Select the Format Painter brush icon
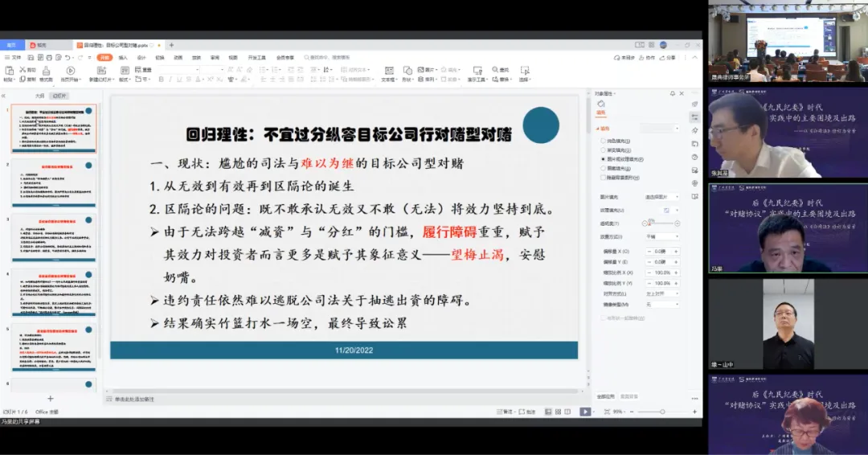The width and height of the screenshot is (868, 455). click(x=47, y=70)
